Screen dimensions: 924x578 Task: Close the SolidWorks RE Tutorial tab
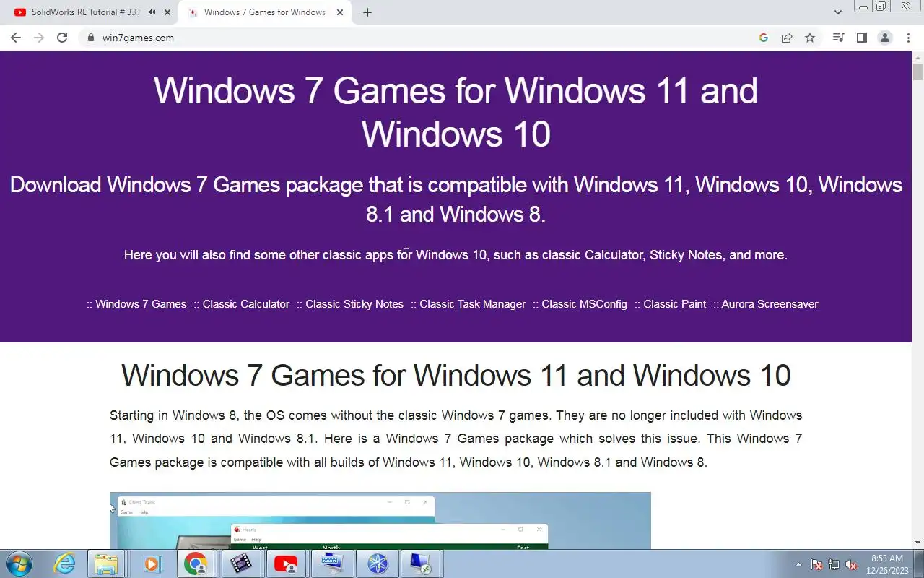[167, 12]
